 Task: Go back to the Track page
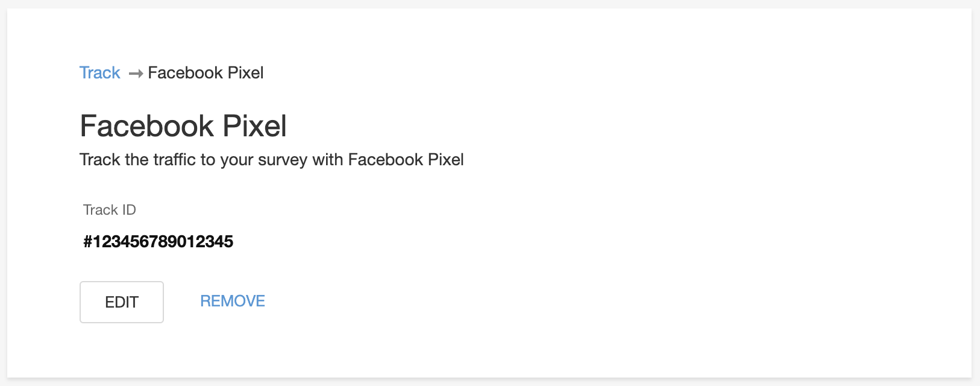pyautogui.click(x=100, y=73)
